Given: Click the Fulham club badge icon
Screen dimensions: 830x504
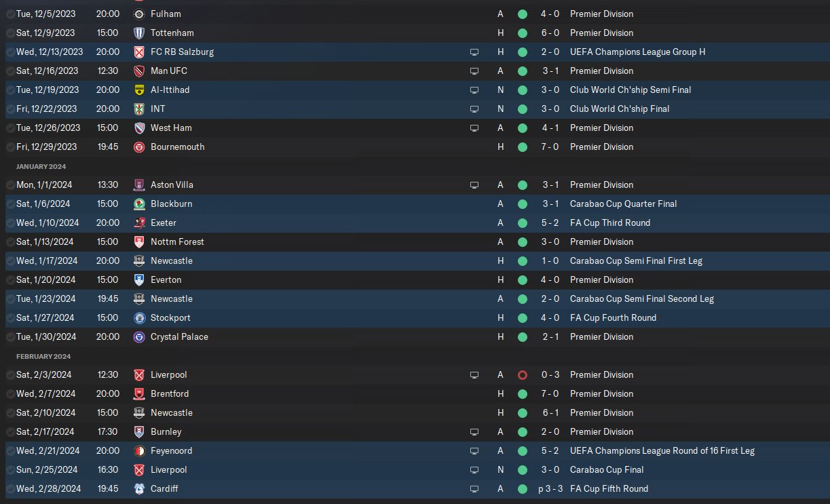Looking at the screenshot, I should (140, 14).
